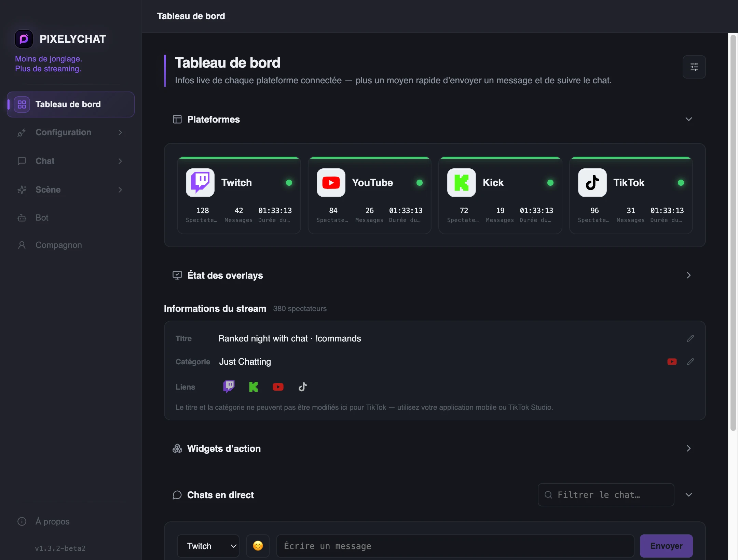Screen dimensions: 738x560
Task: Open the Twitch stream link icon
Action: pos(229,387)
